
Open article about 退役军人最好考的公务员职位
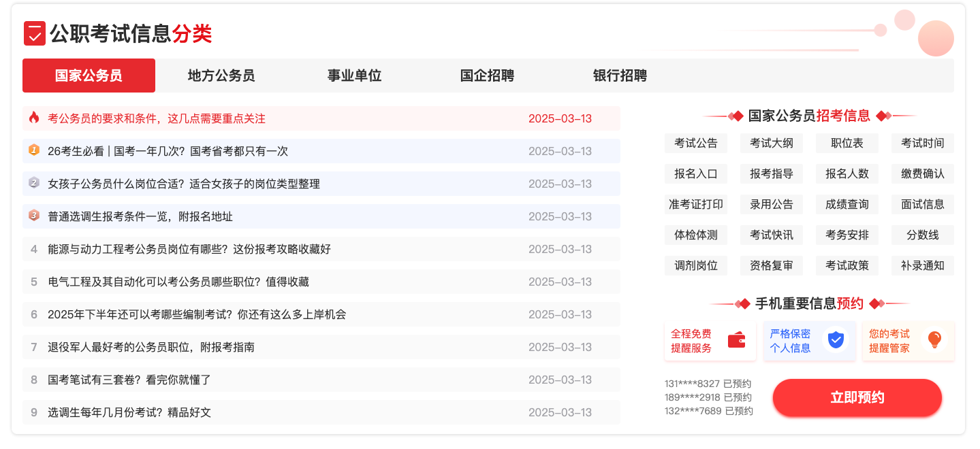[x=151, y=347]
